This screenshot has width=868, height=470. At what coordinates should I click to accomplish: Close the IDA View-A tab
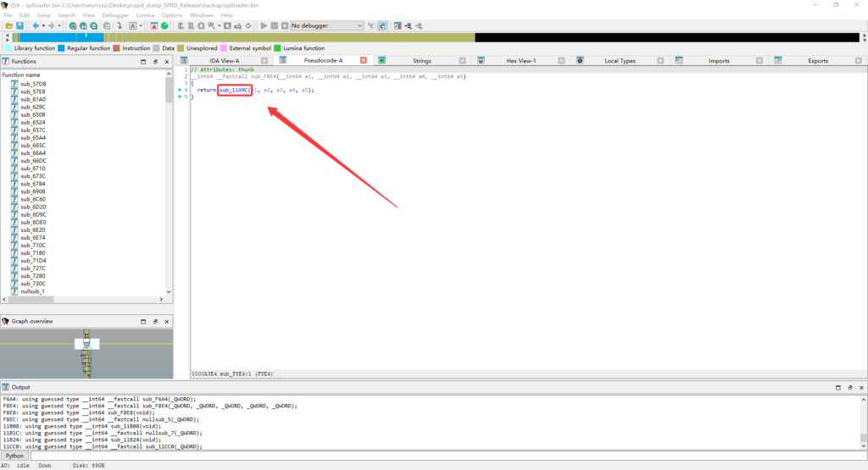(264, 61)
